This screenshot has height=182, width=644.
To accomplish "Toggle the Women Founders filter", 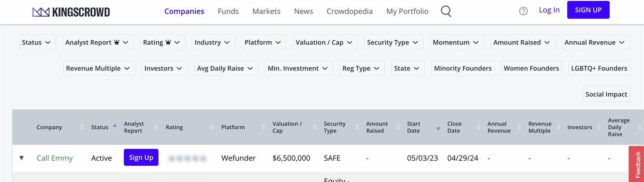I will (x=532, y=68).
